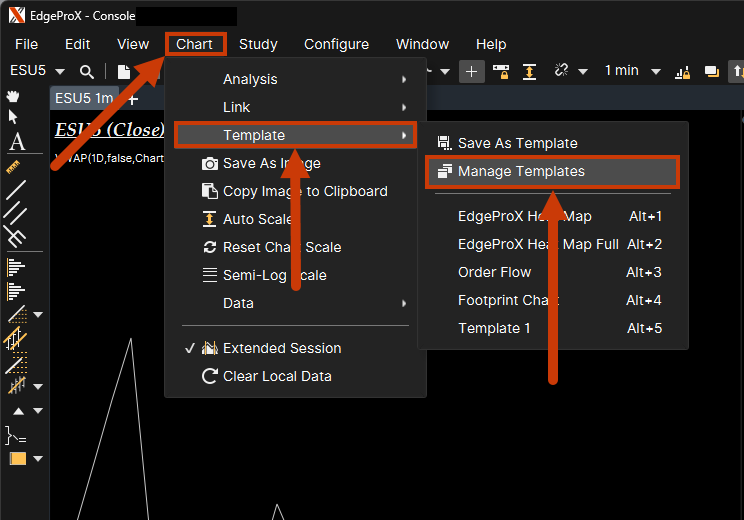Select the arrow pointer tool

point(14,117)
